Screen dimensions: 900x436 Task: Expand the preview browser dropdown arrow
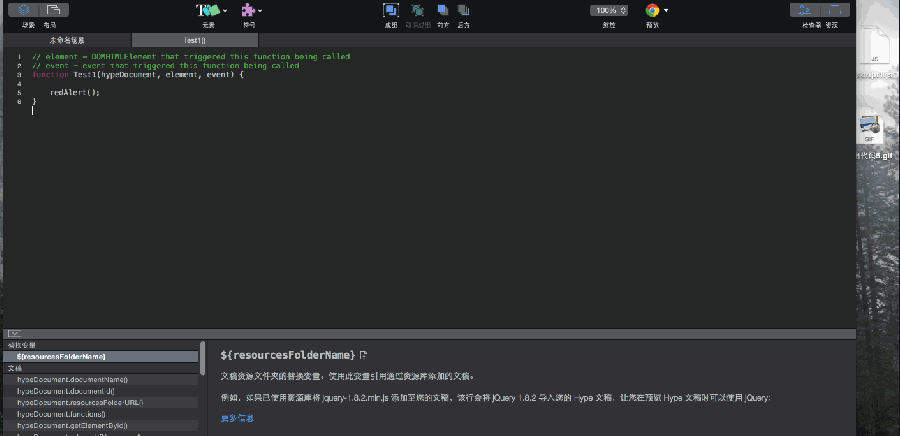pos(667,10)
